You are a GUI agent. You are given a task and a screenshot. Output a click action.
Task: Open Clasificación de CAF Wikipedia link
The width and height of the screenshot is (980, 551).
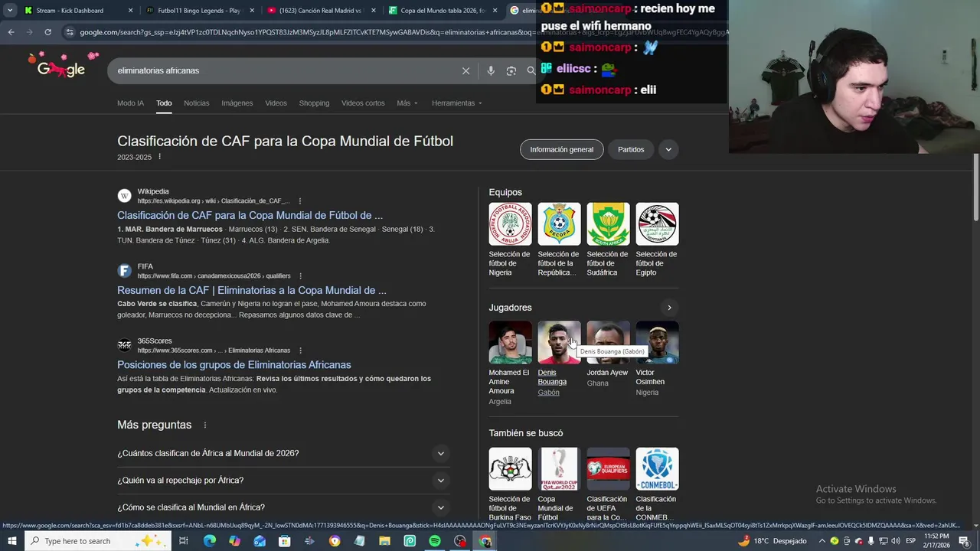click(250, 216)
